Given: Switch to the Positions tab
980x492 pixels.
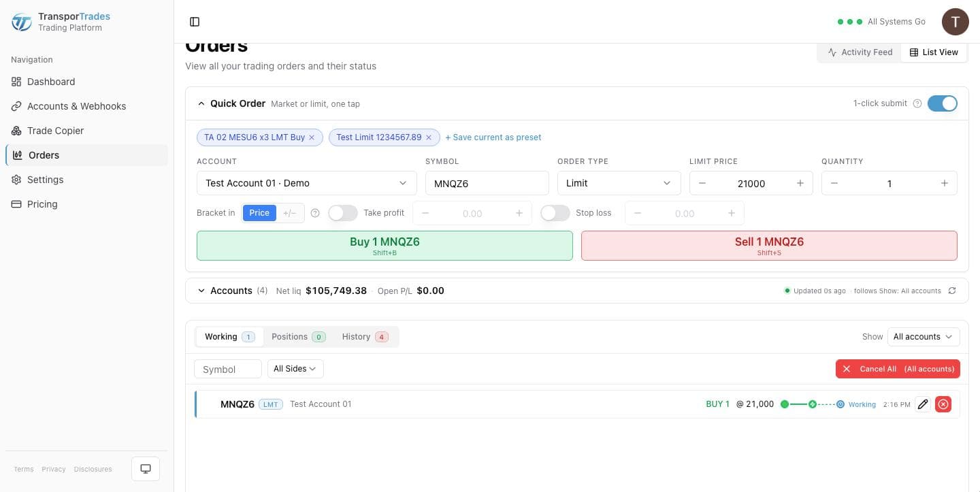Looking at the screenshot, I should point(298,337).
